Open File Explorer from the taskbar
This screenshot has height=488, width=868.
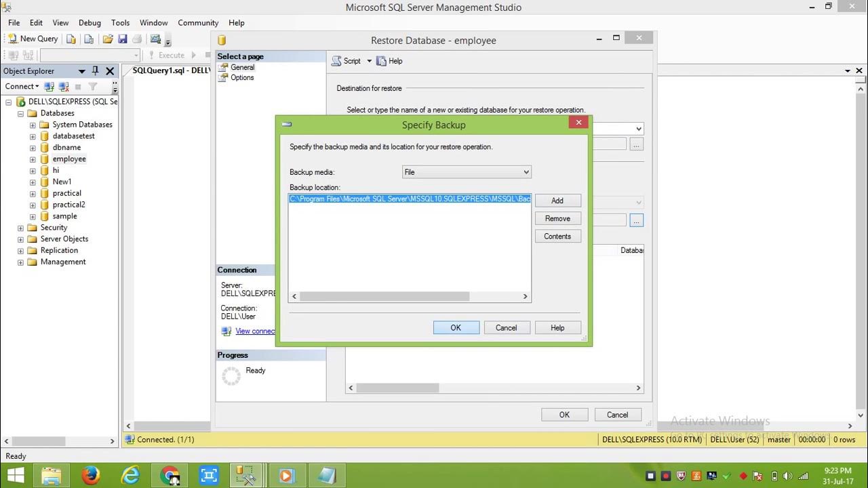pos(51,476)
